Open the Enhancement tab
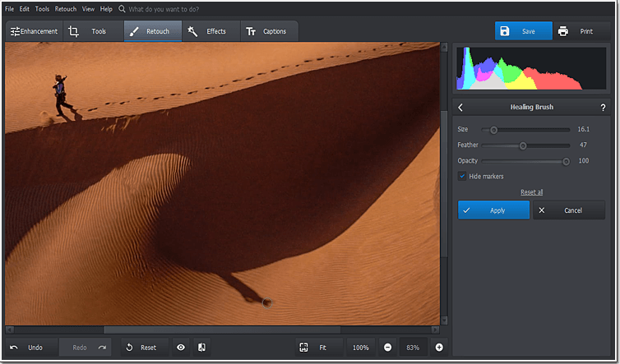The image size is (620, 364). (34, 31)
